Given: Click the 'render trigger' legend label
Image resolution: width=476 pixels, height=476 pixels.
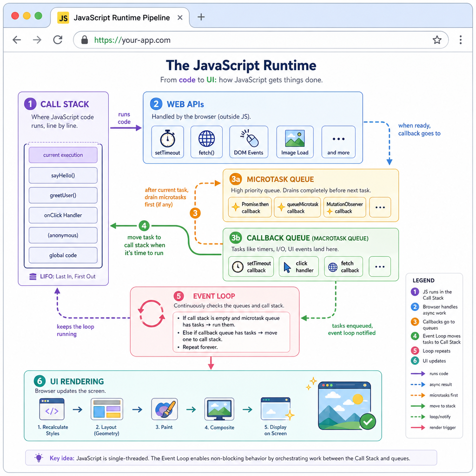Looking at the screenshot, I should pyautogui.click(x=443, y=428).
